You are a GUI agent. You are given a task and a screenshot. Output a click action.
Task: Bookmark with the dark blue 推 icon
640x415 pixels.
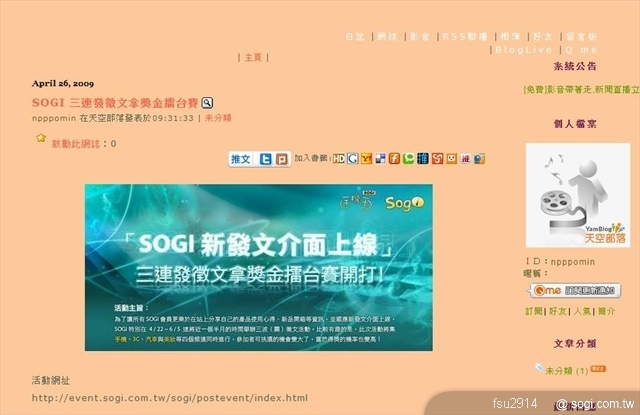click(423, 158)
